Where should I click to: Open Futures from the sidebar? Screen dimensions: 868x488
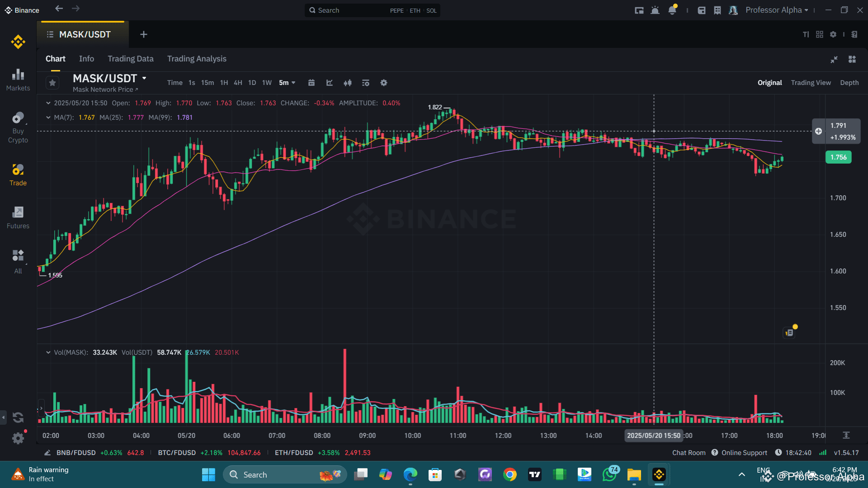[x=18, y=218]
